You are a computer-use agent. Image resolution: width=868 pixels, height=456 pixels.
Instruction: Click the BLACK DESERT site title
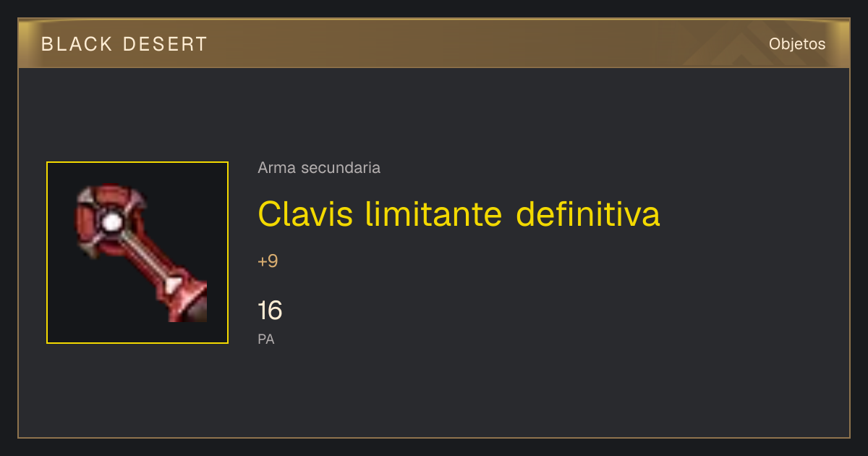point(124,44)
